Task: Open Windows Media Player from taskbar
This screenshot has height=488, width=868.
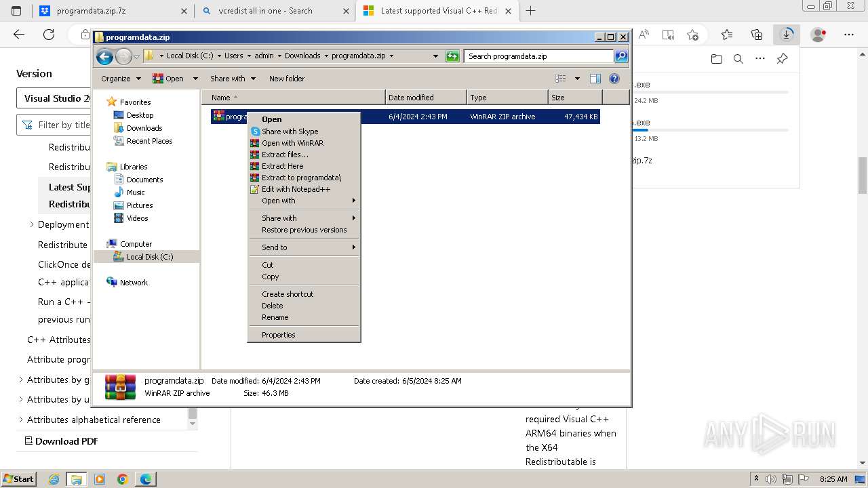Action: point(100,479)
